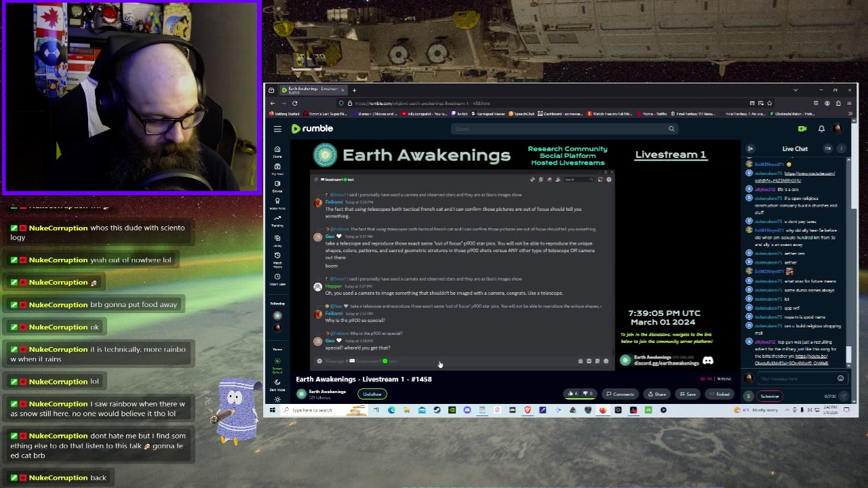868x488 pixels.
Task: Open the chat emoji picker
Action: [x=841, y=378]
